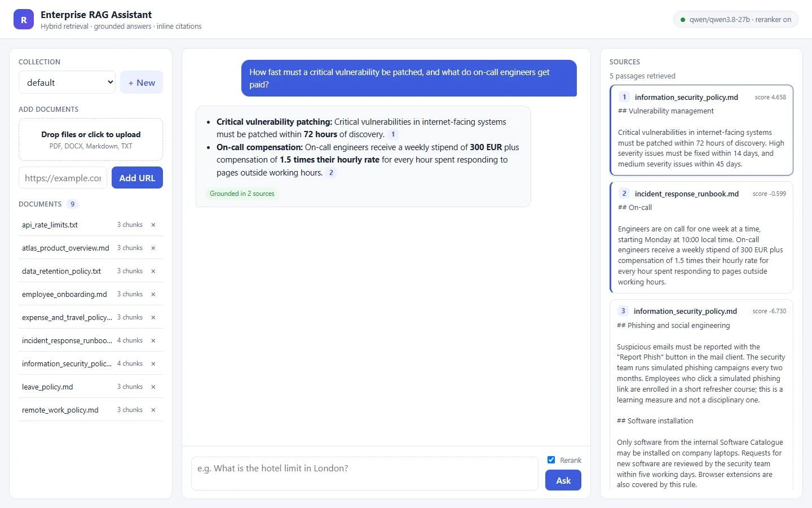The image size is (812, 508).
Task: Open the Phishing and social engineering passage
Action: click(x=701, y=395)
